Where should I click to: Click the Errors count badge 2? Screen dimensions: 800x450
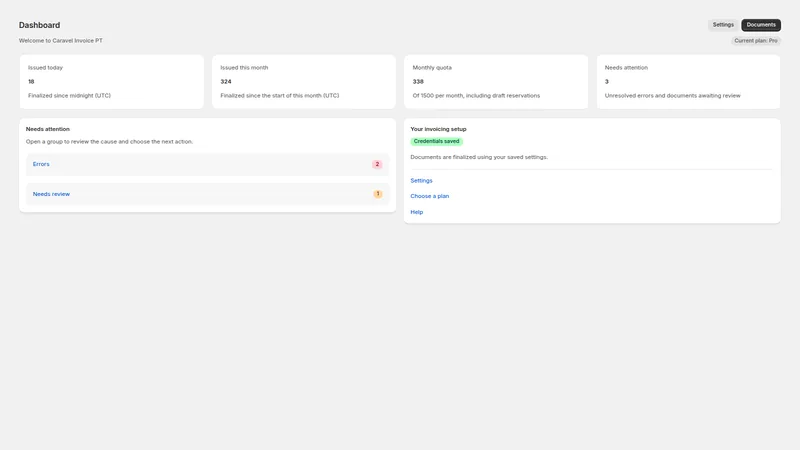pos(377,164)
